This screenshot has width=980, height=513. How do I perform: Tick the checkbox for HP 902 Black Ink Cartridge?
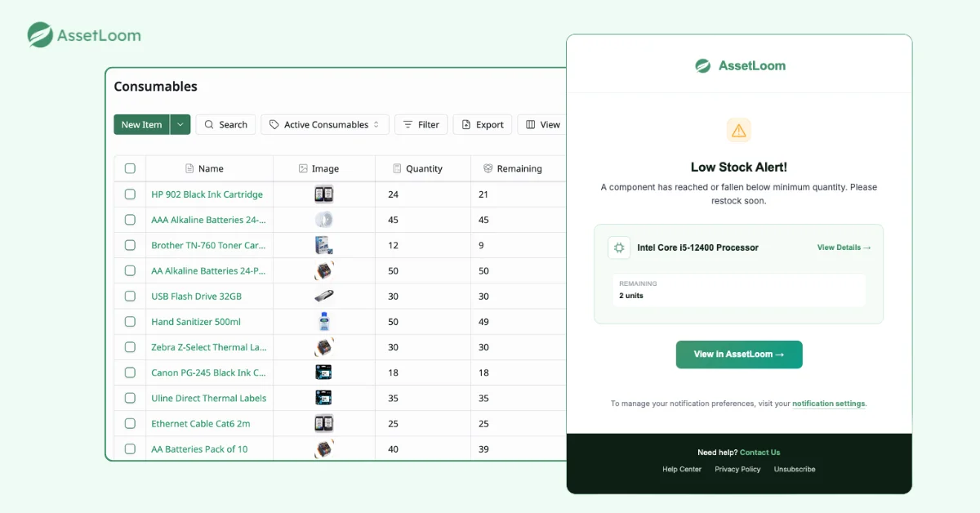pos(130,194)
